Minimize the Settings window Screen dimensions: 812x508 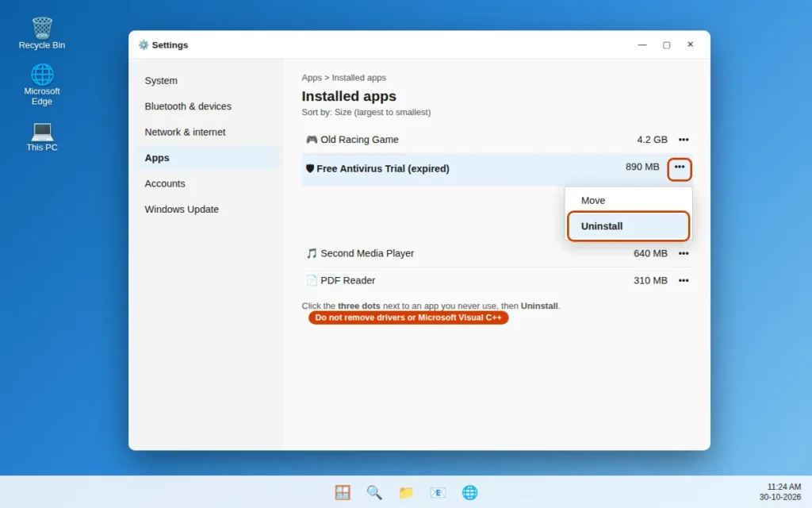pyautogui.click(x=642, y=45)
